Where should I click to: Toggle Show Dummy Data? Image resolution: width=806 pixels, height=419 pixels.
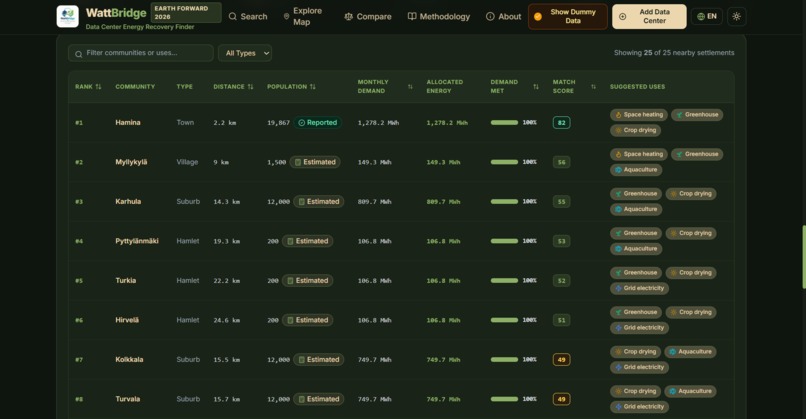567,16
